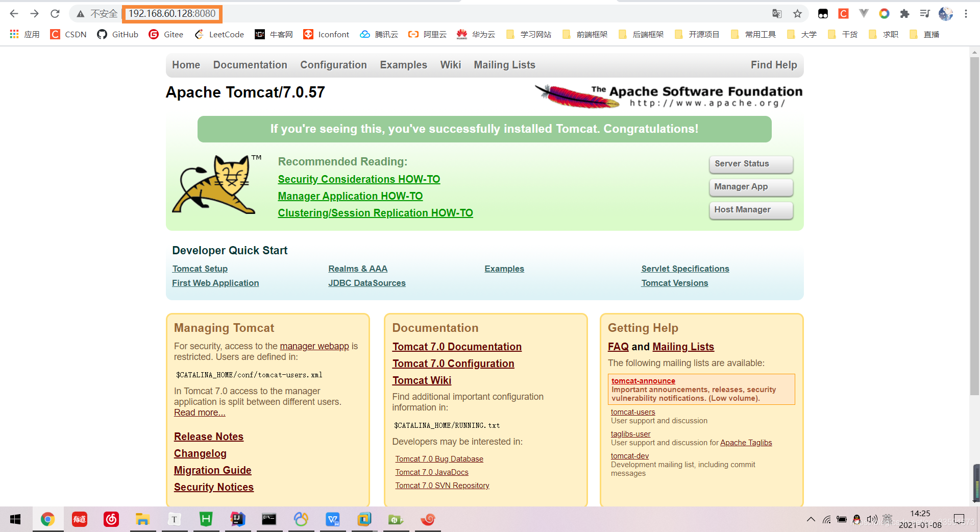Open the Home menu item

coord(186,65)
